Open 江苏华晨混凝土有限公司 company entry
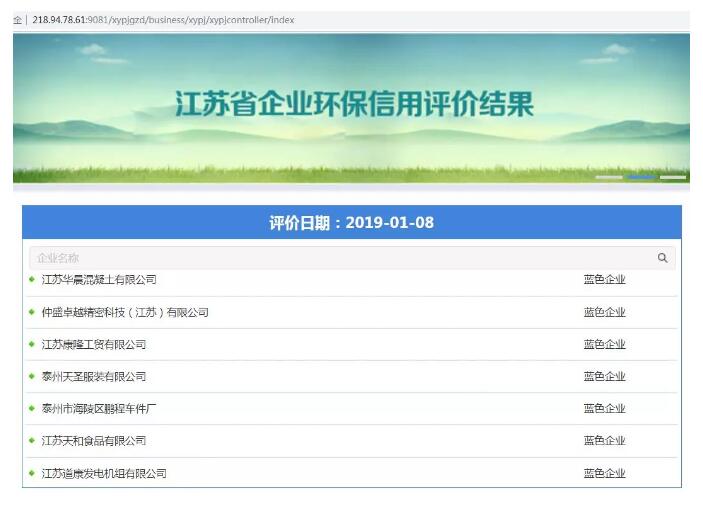703x510 pixels. 99,280
